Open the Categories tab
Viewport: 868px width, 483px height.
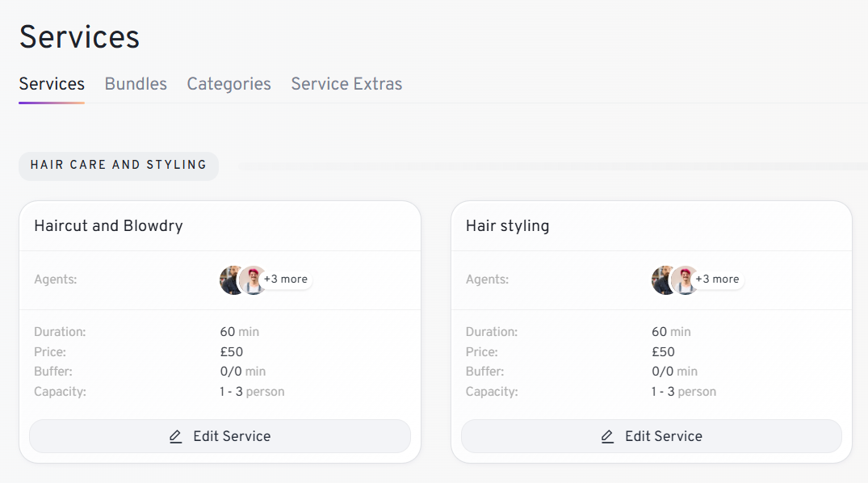click(229, 84)
